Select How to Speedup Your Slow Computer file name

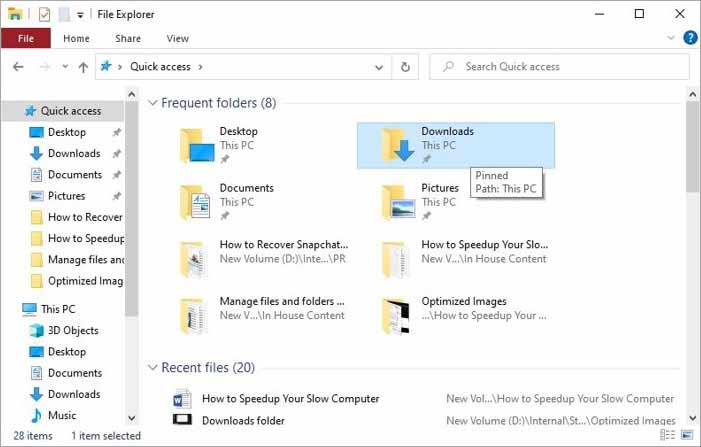click(x=291, y=399)
